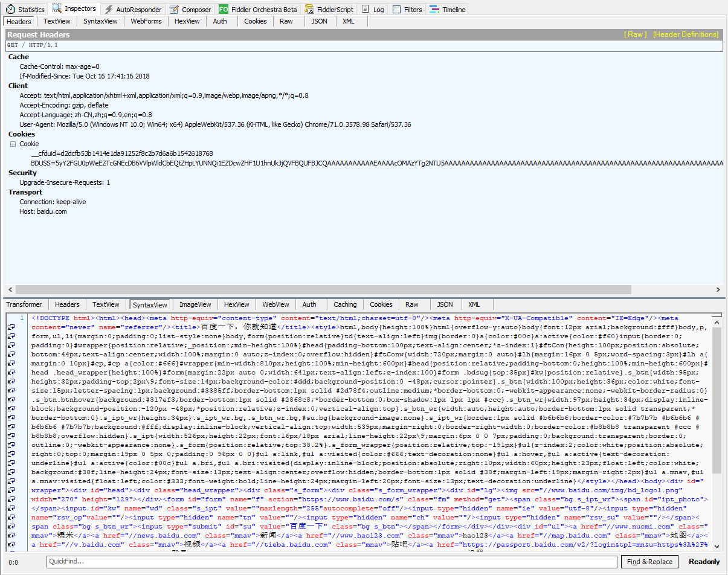Screen dimensions: 728x575
Task: Select the Cache-Control max-age=0 header row
Action: [59, 66]
